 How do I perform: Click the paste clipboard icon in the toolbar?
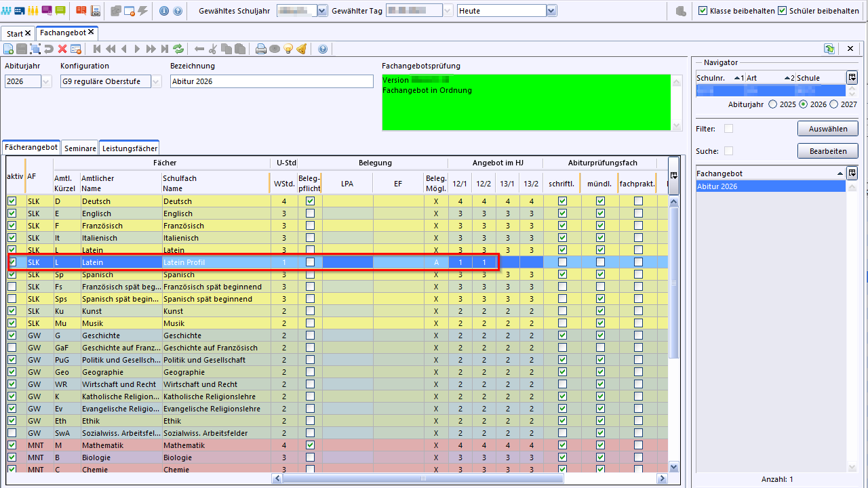240,49
